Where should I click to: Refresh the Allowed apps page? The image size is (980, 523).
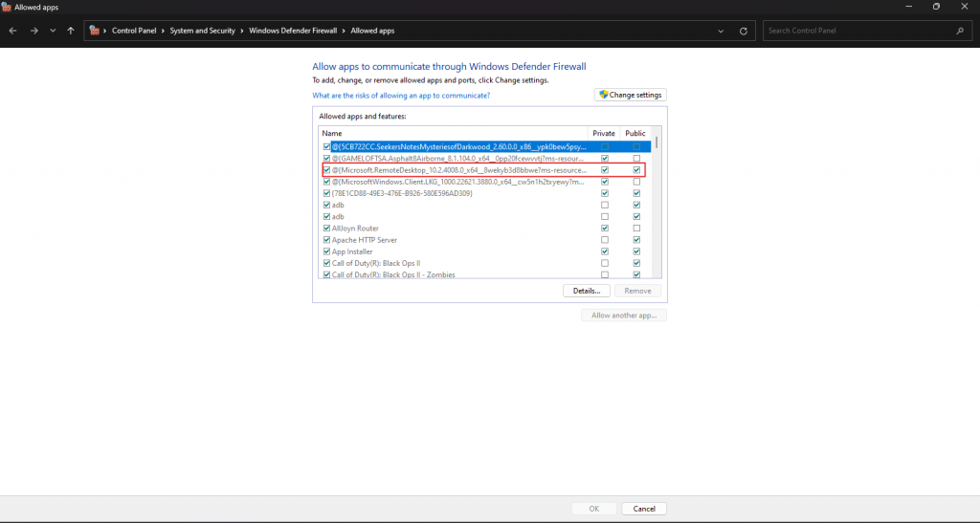click(x=743, y=31)
